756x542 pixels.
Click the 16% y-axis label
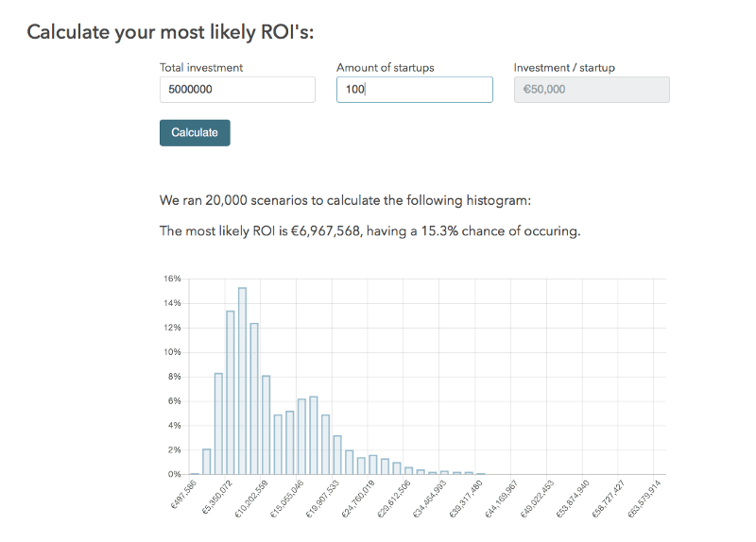click(171, 279)
